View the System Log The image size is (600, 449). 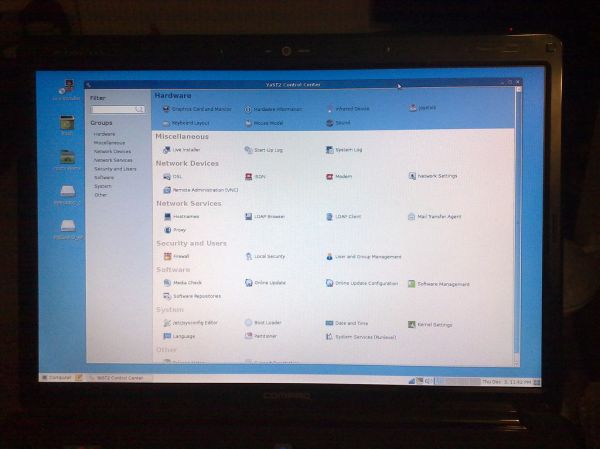(344, 150)
